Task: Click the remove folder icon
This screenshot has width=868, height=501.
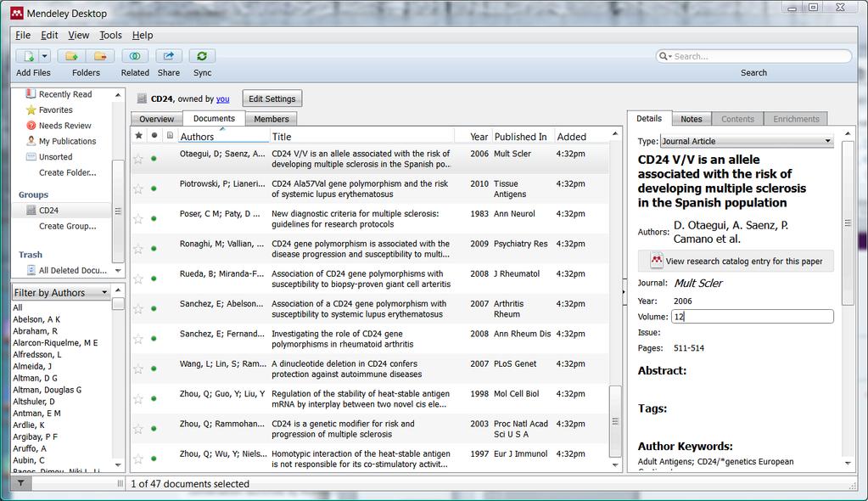Action: [100, 56]
